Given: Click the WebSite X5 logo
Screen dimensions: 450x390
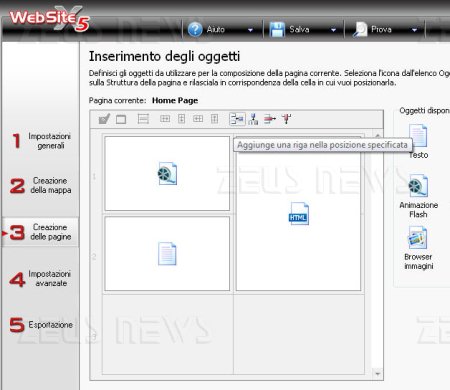Looking at the screenshot, I should (49, 19).
